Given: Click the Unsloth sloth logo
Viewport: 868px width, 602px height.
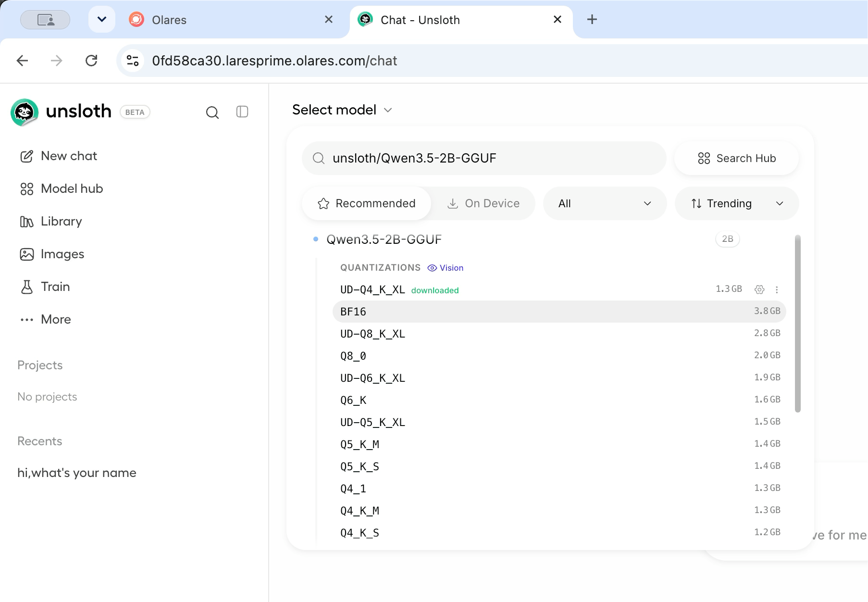Looking at the screenshot, I should 25,112.
